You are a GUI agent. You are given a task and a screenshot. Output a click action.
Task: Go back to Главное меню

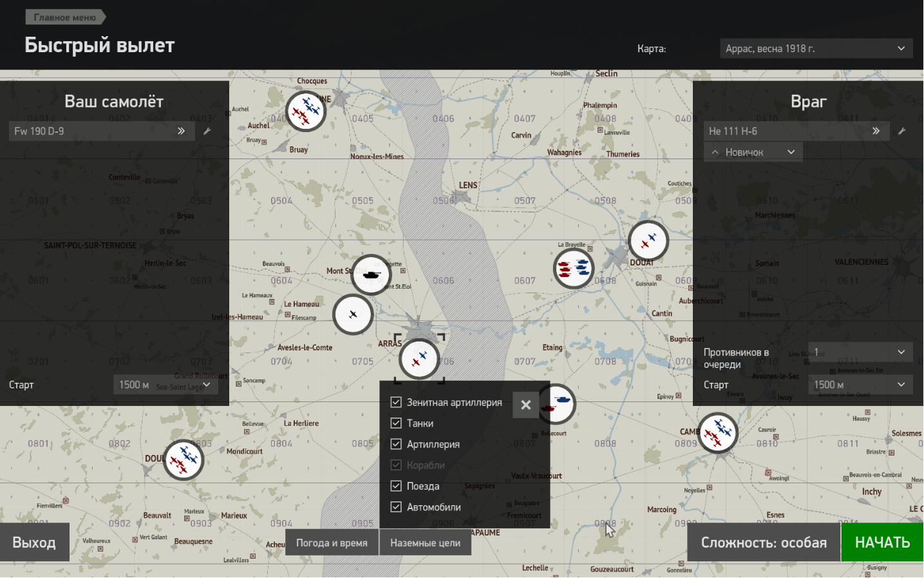click(65, 17)
